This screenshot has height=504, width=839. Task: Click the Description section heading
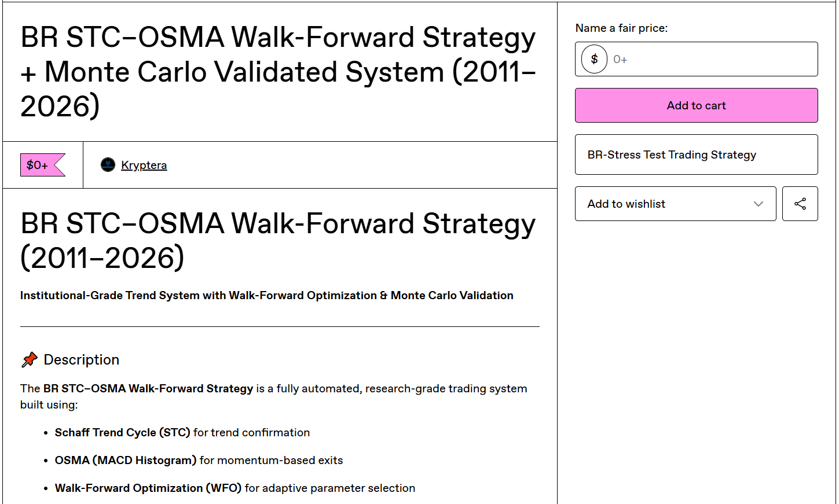click(81, 360)
